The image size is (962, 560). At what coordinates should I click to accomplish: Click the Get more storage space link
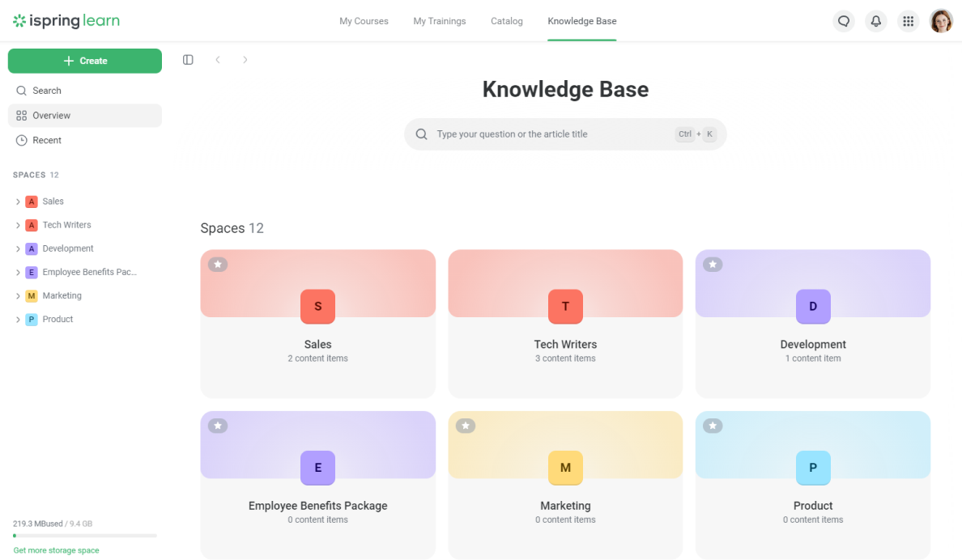click(x=56, y=549)
